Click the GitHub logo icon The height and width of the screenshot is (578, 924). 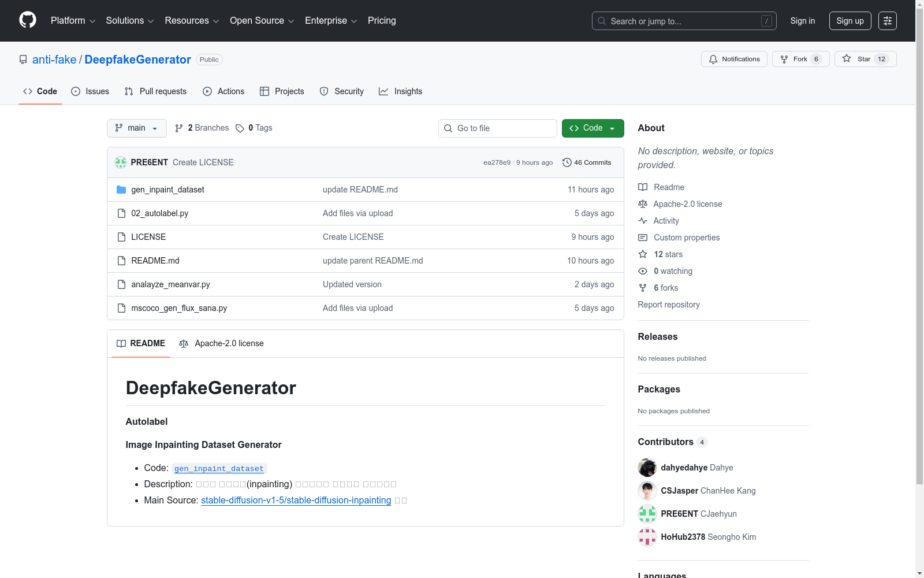click(28, 20)
